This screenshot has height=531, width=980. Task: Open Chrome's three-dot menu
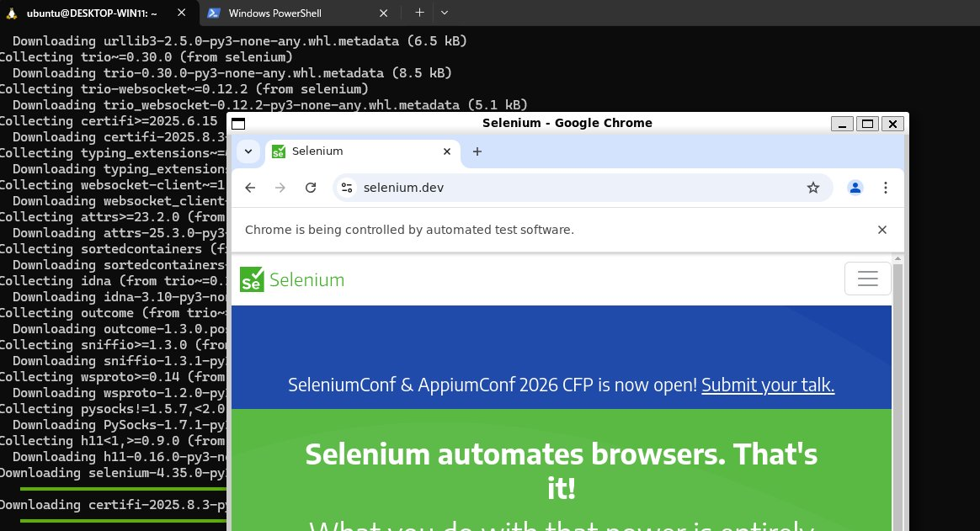coord(886,188)
